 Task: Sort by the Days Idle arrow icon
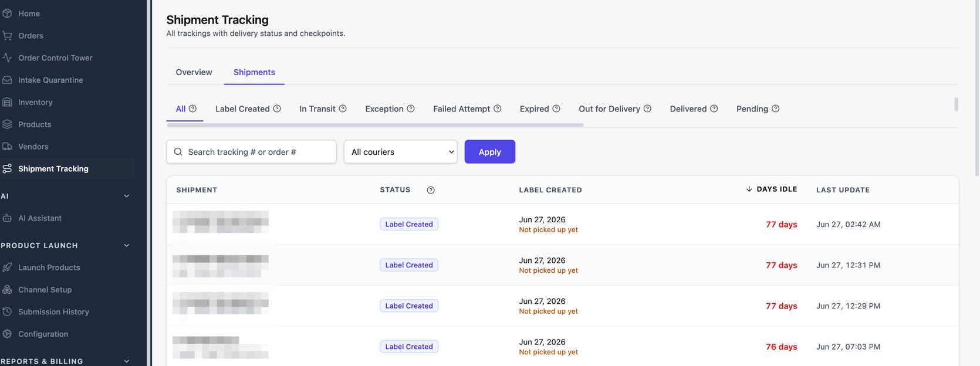click(x=749, y=189)
